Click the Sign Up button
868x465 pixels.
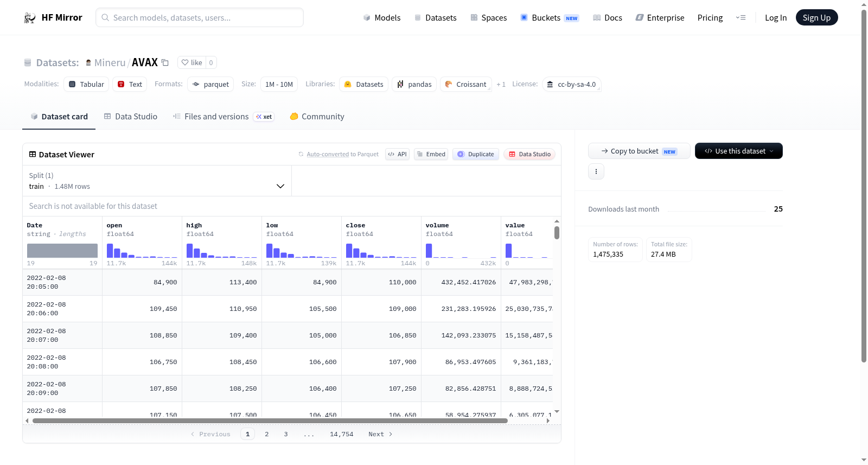[816, 17]
